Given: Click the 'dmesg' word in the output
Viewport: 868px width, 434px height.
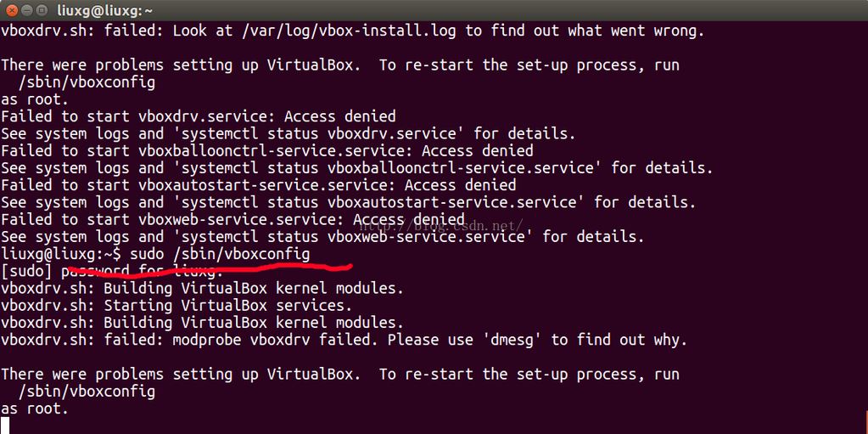Looking at the screenshot, I should 513,340.
